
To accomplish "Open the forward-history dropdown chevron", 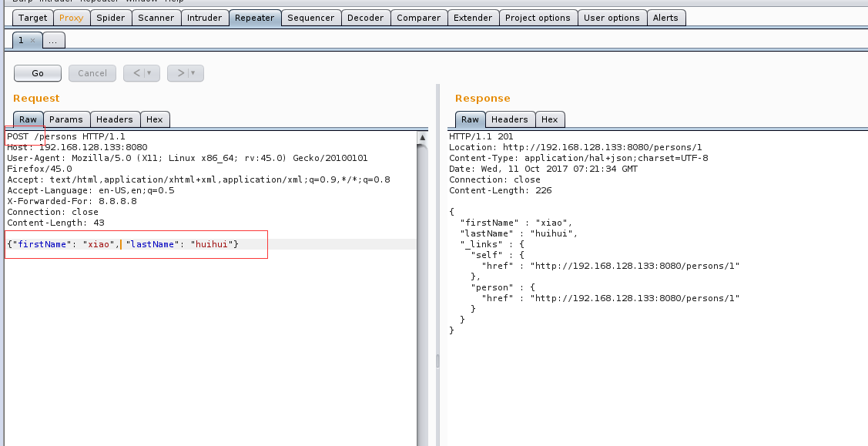I will tap(191, 72).
